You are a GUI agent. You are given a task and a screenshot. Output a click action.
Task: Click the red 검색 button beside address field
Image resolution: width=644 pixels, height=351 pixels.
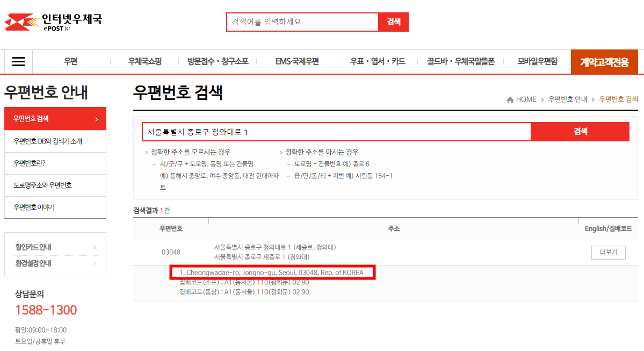(580, 131)
